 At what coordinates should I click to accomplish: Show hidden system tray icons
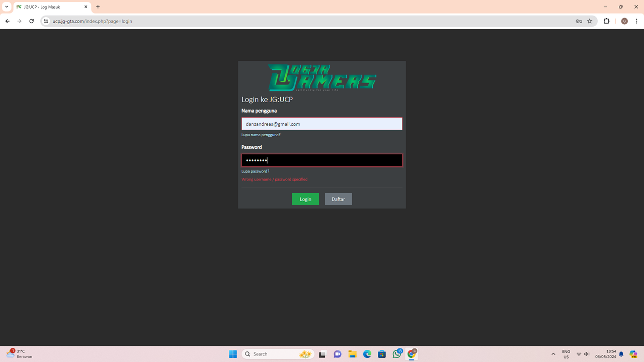click(x=553, y=354)
